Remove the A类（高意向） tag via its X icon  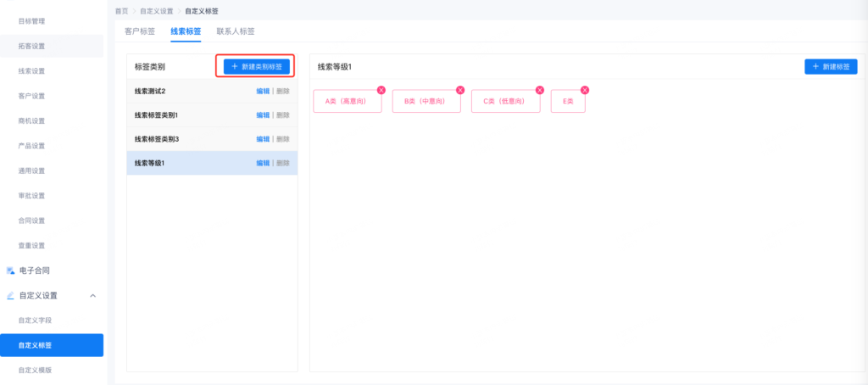(x=381, y=90)
